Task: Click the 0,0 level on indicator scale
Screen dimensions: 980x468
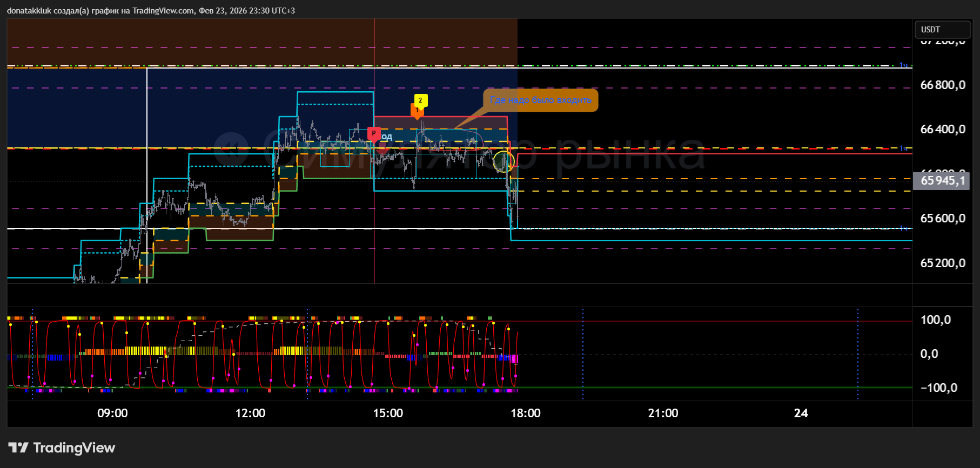Action: pos(929,354)
